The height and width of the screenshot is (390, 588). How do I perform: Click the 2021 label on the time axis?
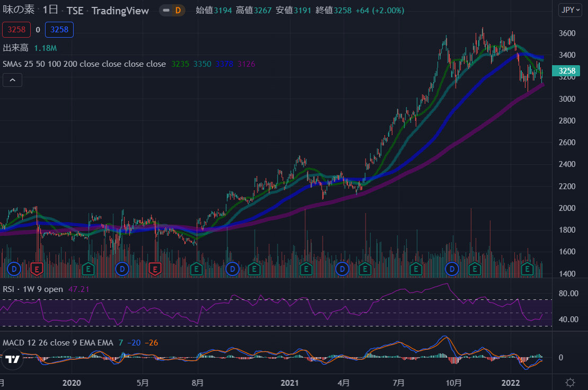pos(290,383)
